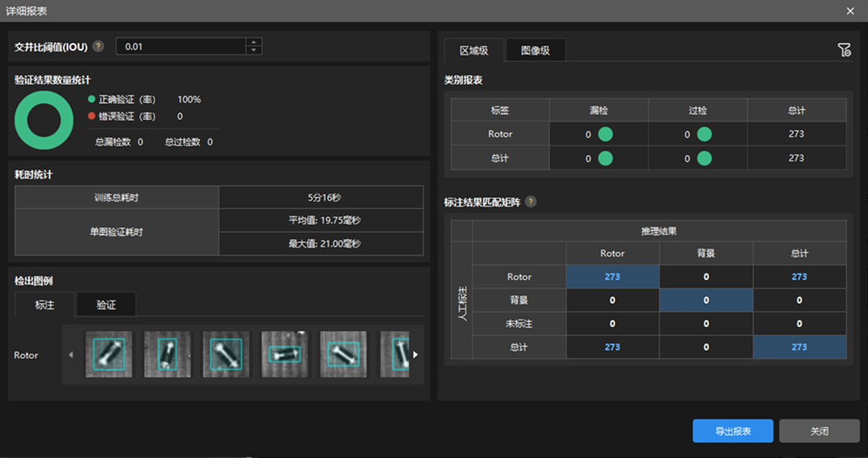This screenshot has height=458, width=868.
Task: Click help icon beside 标注结果匹配矩阵
Action: tap(530, 202)
